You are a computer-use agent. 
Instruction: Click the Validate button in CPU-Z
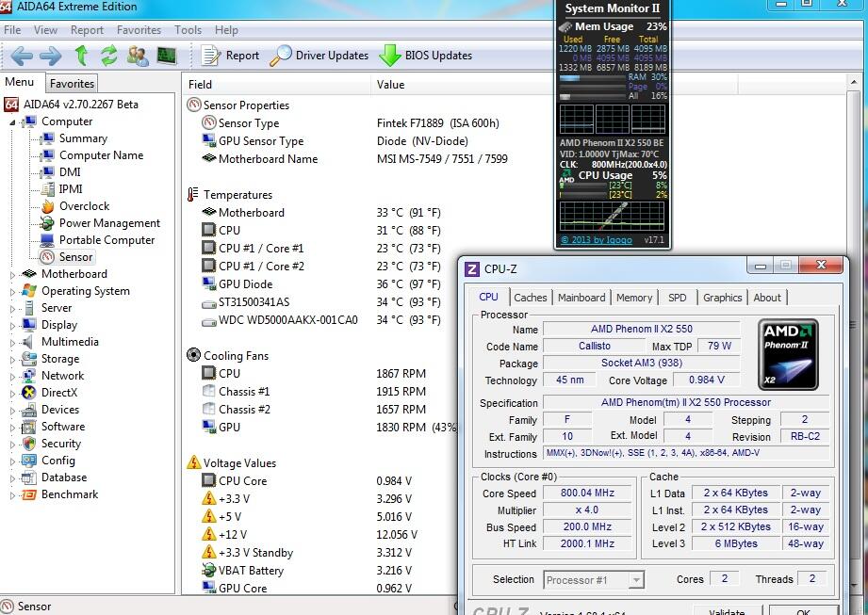point(727,610)
